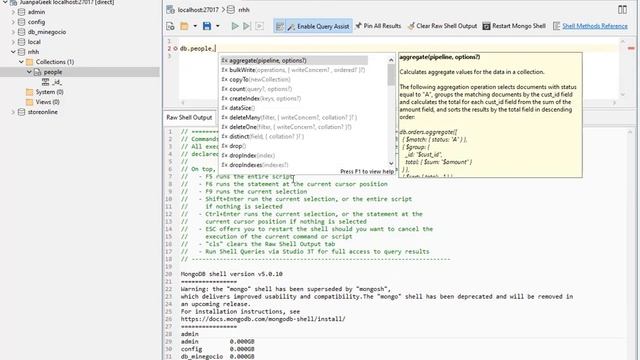Click autocomplete list scroll down arrow
The image size is (640, 360).
(391, 164)
